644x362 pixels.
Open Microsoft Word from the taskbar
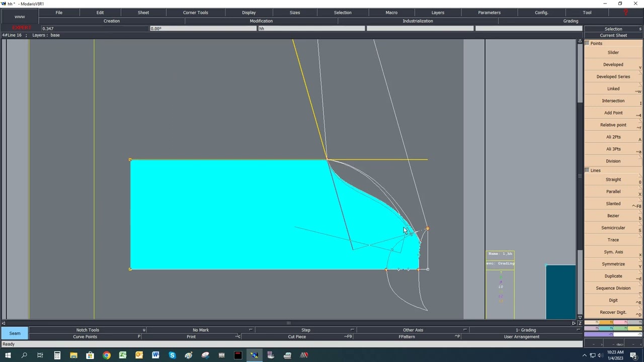155,355
